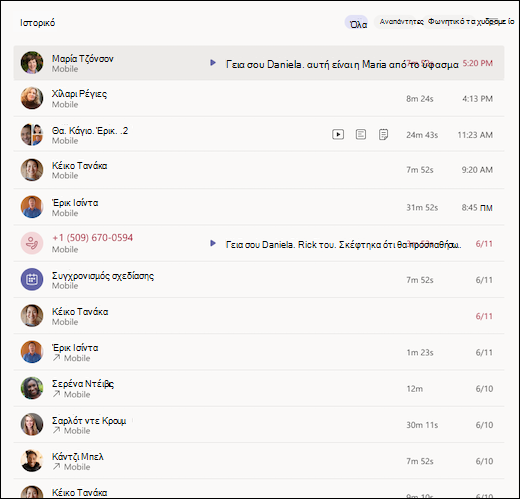520x499 pixels.
Task: Open call entry Θα. Κάγιο. Έρικ. .2
Action: pyautogui.click(x=259, y=134)
